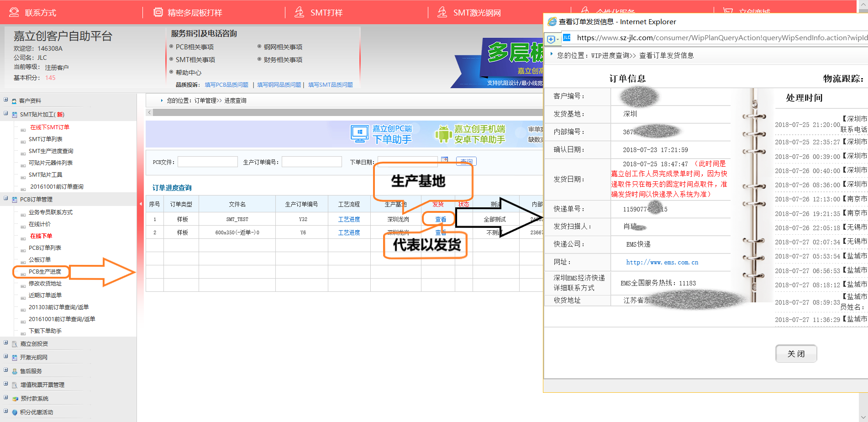The image size is (868, 422).
Task: Open the SMT打样 top menu item
Action: pos(326,13)
